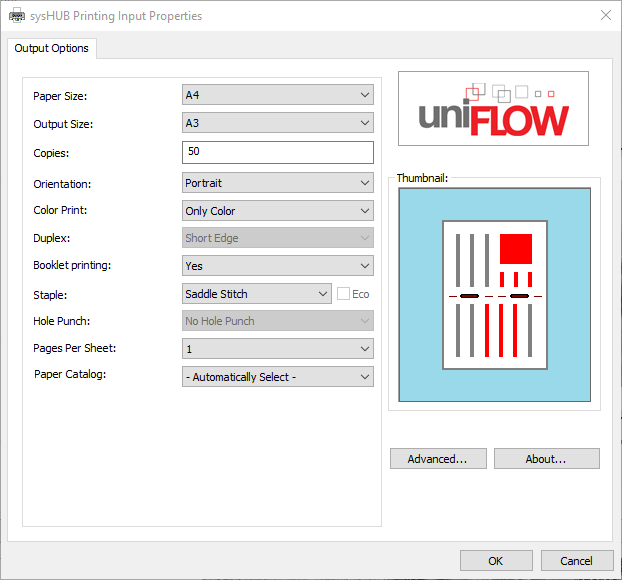
Task: Confirm settings with OK button
Action: 496,561
